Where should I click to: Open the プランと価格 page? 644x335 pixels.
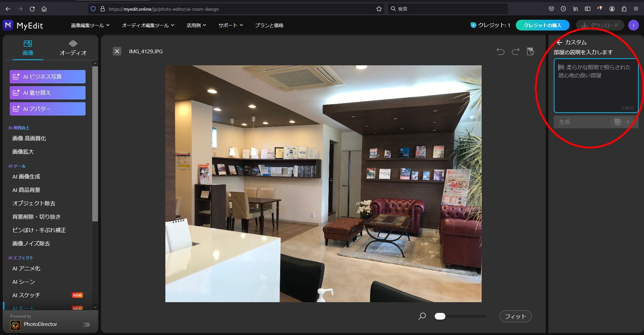[269, 25]
